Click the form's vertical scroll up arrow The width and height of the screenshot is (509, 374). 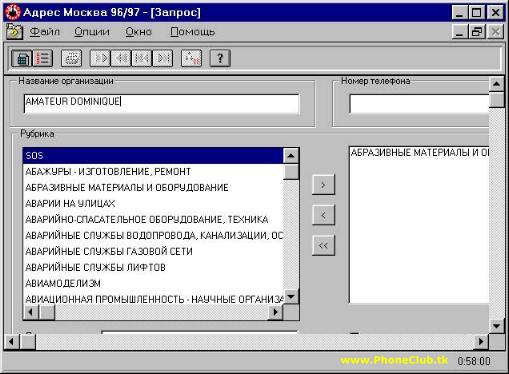click(497, 84)
